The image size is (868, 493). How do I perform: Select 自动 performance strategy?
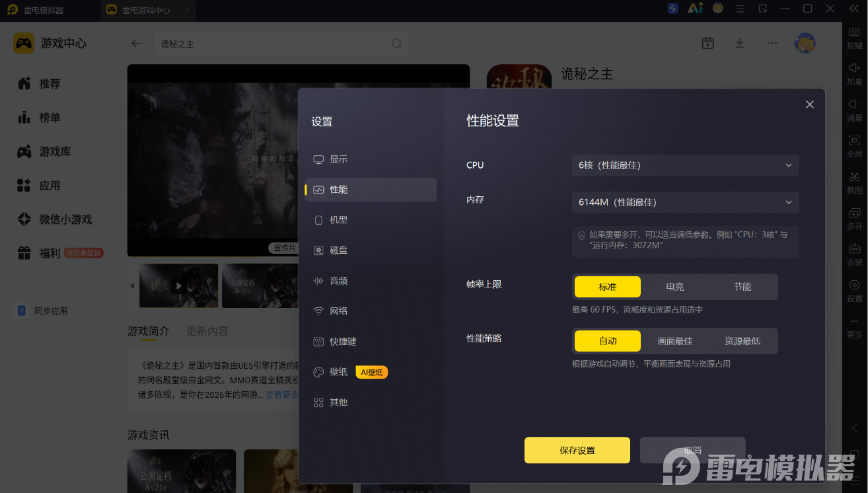click(608, 341)
